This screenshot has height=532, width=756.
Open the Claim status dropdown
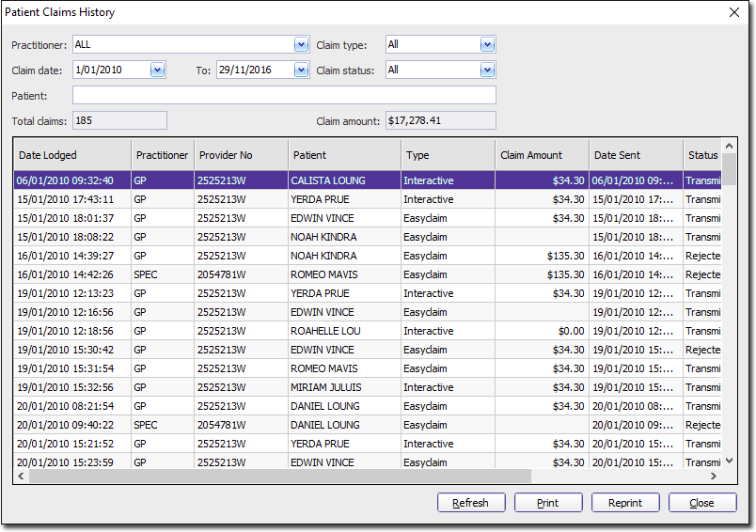pyautogui.click(x=487, y=70)
